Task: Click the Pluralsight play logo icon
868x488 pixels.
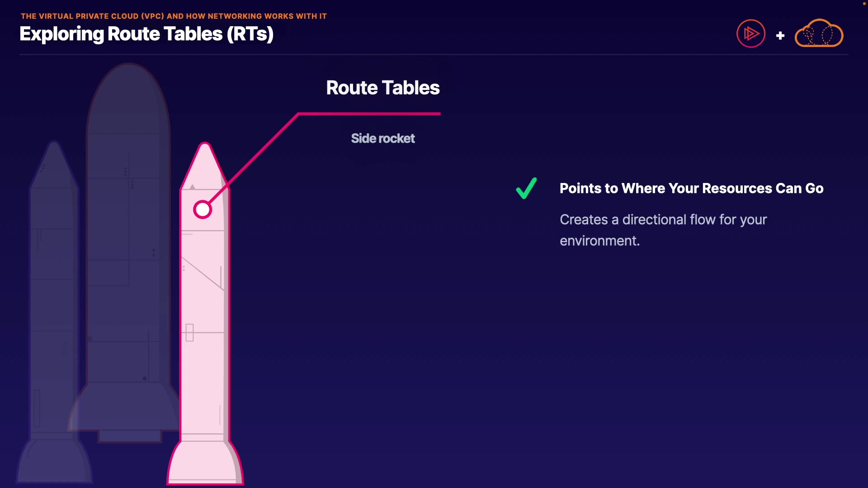Action: (x=750, y=33)
